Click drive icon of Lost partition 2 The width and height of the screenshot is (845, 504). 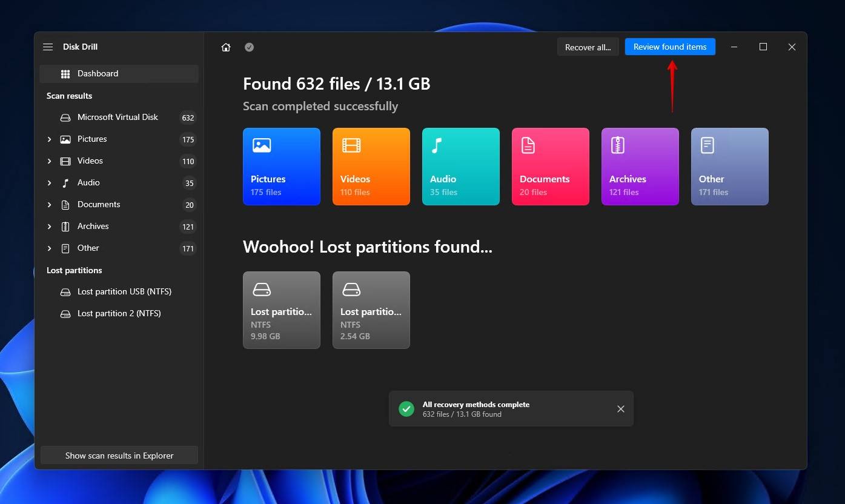pos(65,314)
